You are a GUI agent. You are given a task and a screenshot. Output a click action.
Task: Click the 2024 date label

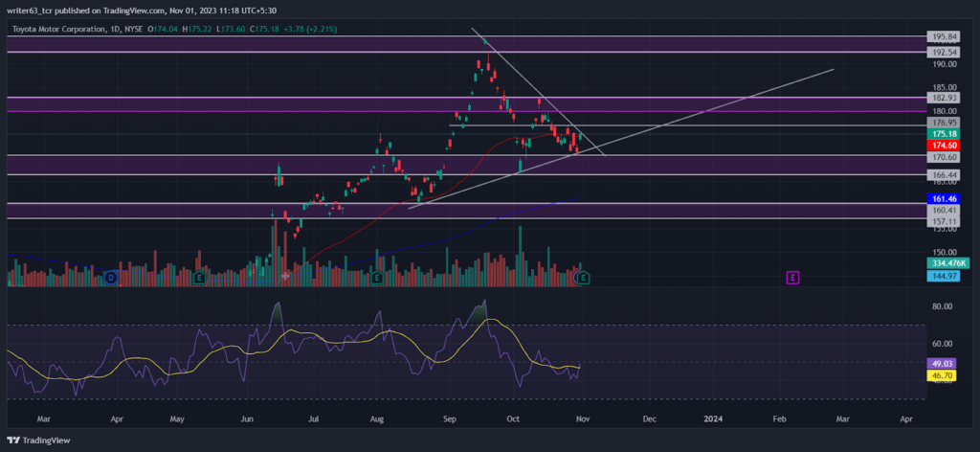click(x=712, y=417)
